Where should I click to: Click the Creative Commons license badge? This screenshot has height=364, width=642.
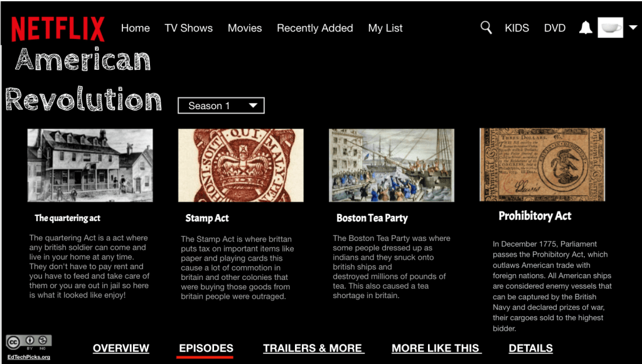click(29, 342)
